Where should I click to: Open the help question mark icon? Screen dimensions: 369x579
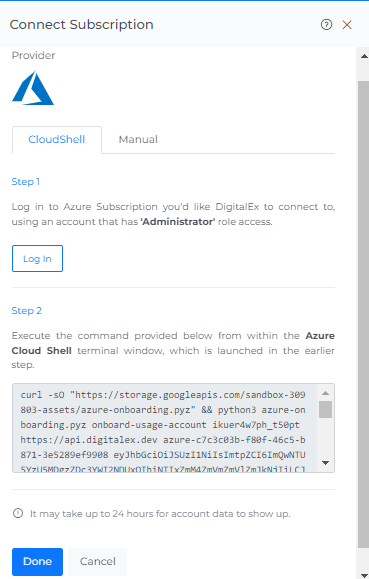326,25
